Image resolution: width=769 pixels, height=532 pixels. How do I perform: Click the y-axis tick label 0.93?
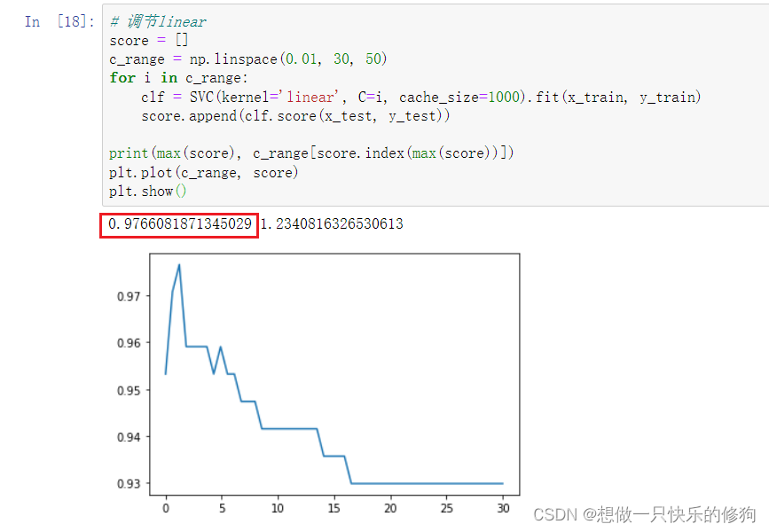tap(129, 483)
